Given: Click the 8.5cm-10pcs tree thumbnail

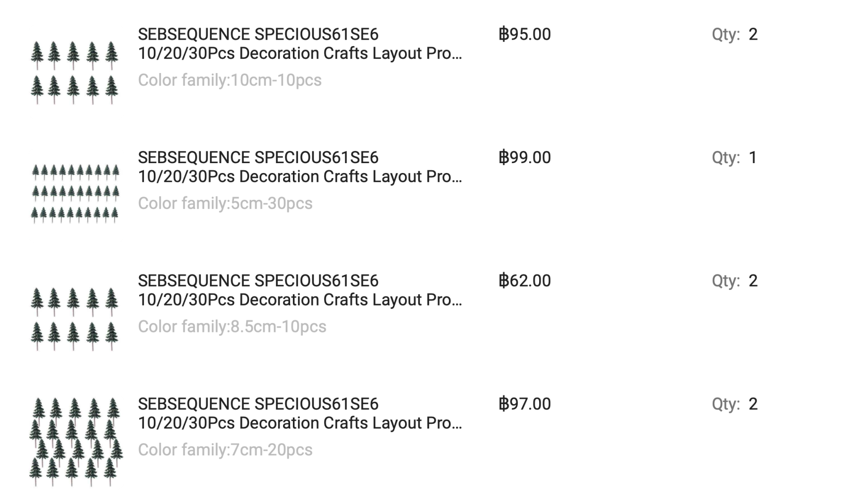Looking at the screenshot, I should coord(74,319).
